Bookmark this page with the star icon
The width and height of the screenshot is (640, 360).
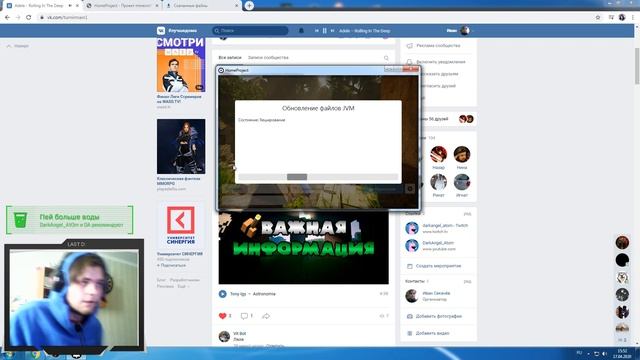coord(598,18)
